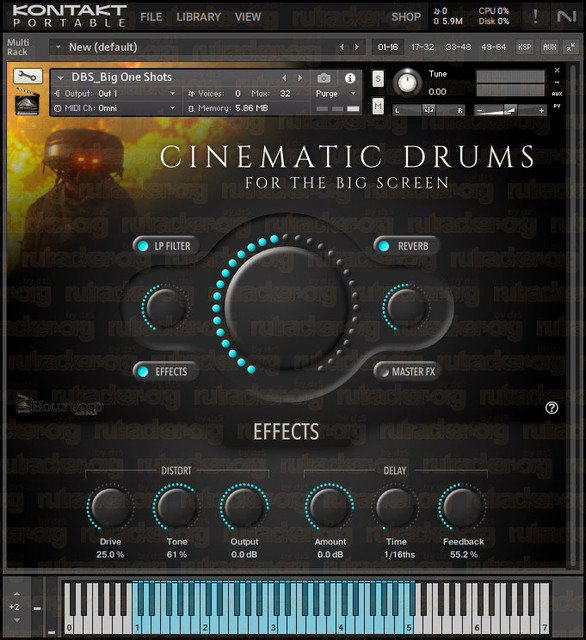Shift keyboard octave down arrow
The image size is (586, 640).
point(17,620)
